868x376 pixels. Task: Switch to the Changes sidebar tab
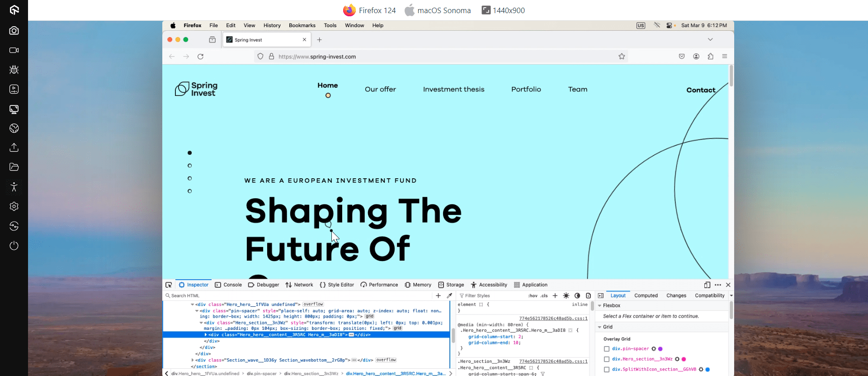[676, 296]
